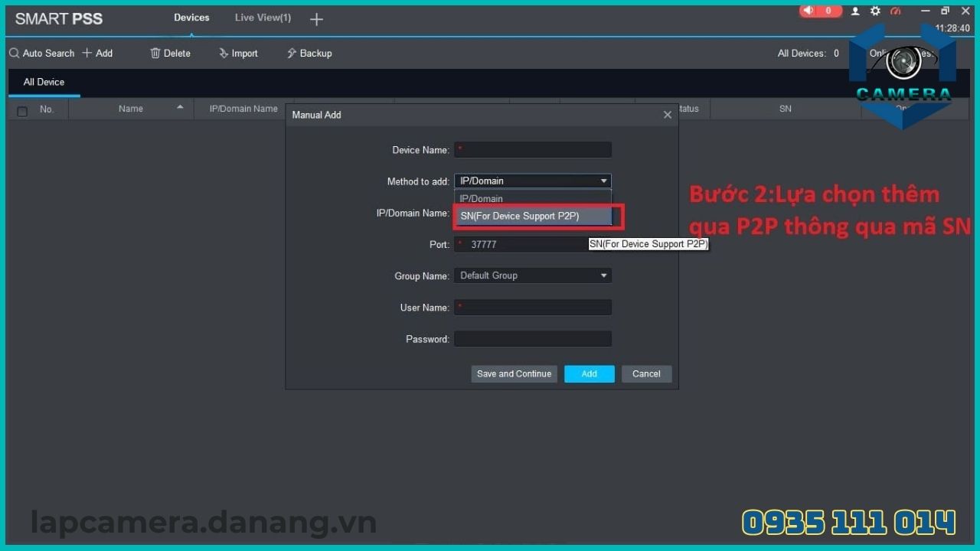Click the plus icon to add new tab
The height and width of the screenshot is (551, 980).
point(316,19)
